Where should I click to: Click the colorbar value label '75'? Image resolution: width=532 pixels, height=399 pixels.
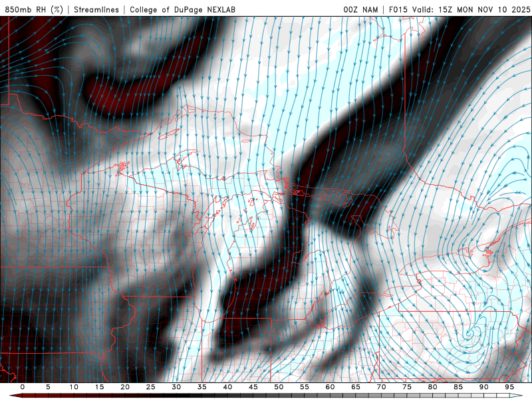tap(407, 387)
